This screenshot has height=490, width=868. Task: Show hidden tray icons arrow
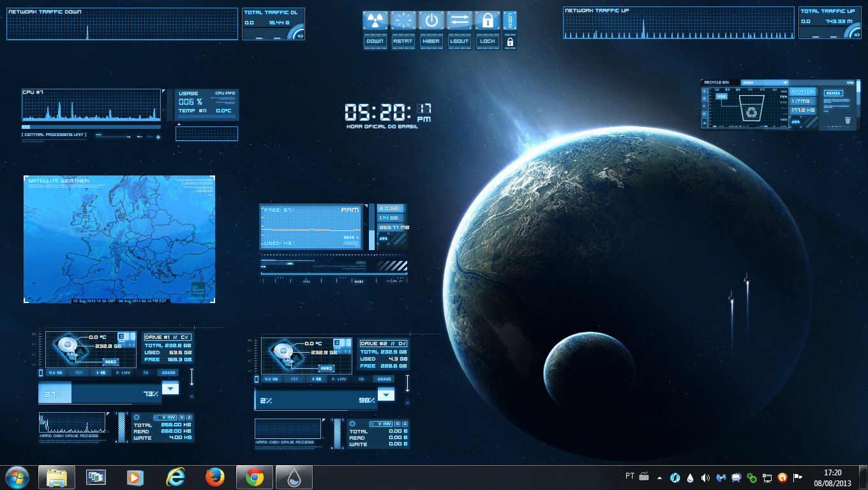[659, 477]
